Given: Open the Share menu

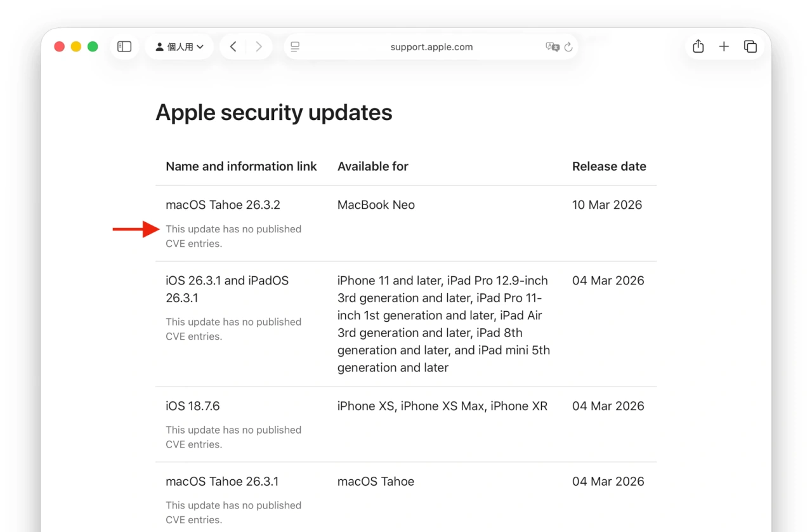Looking at the screenshot, I should 698,46.
